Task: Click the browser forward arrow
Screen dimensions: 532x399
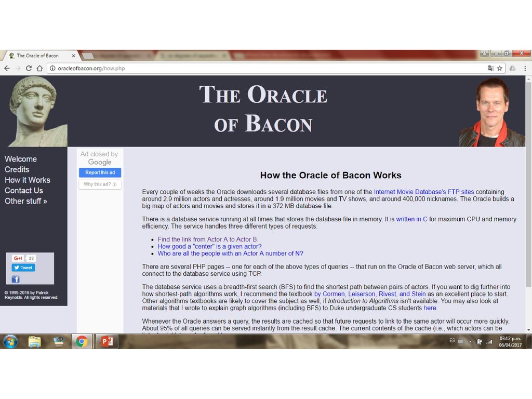Action: tap(18, 68)
